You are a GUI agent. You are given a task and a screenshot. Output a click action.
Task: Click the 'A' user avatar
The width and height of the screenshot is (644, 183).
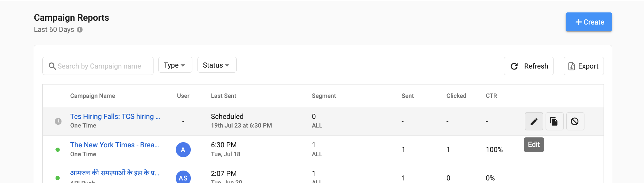(x=183, y=150)
